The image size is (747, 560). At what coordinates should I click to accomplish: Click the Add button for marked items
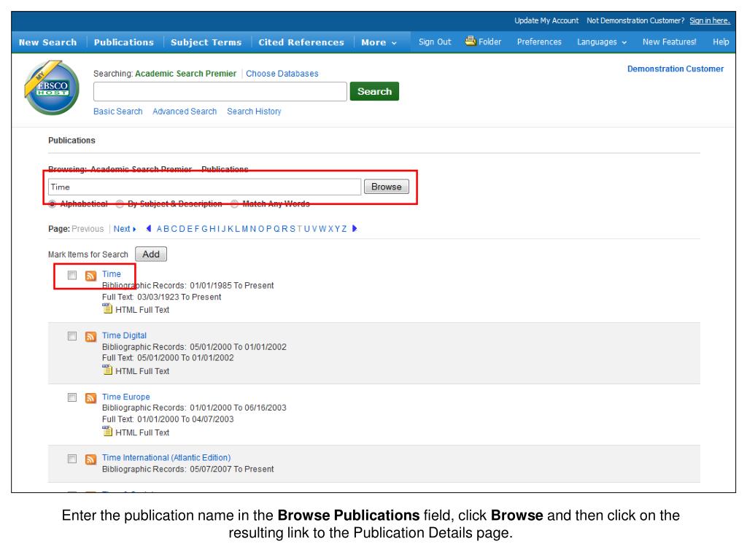[x=151, y=254]
